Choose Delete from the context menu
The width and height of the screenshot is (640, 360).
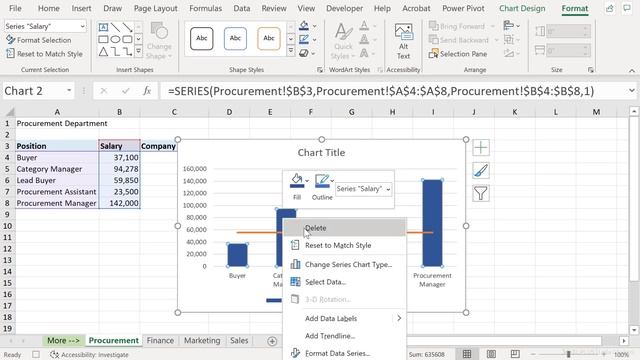(x=345, y=228)
